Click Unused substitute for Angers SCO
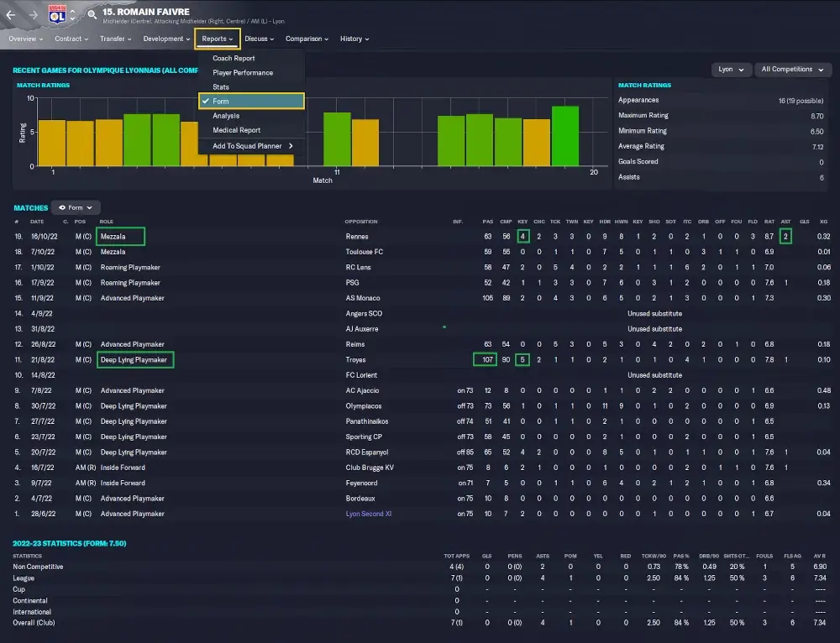 654,314
